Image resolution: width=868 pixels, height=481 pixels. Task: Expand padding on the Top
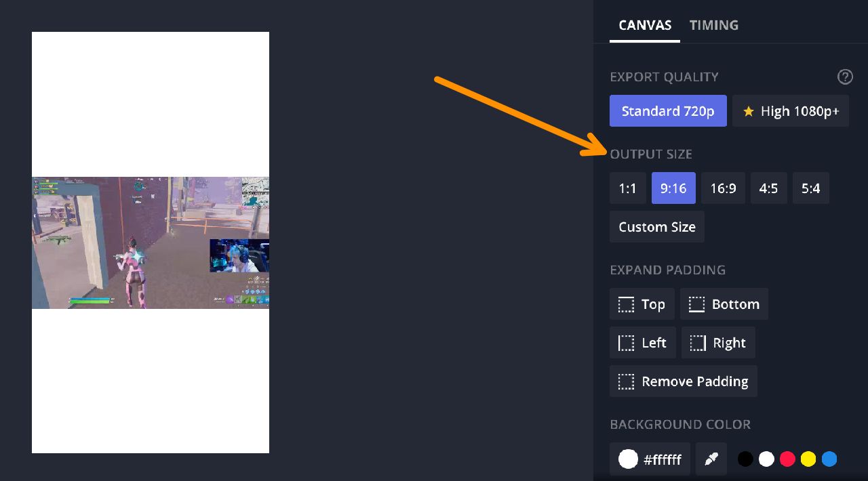pos(642,304)
